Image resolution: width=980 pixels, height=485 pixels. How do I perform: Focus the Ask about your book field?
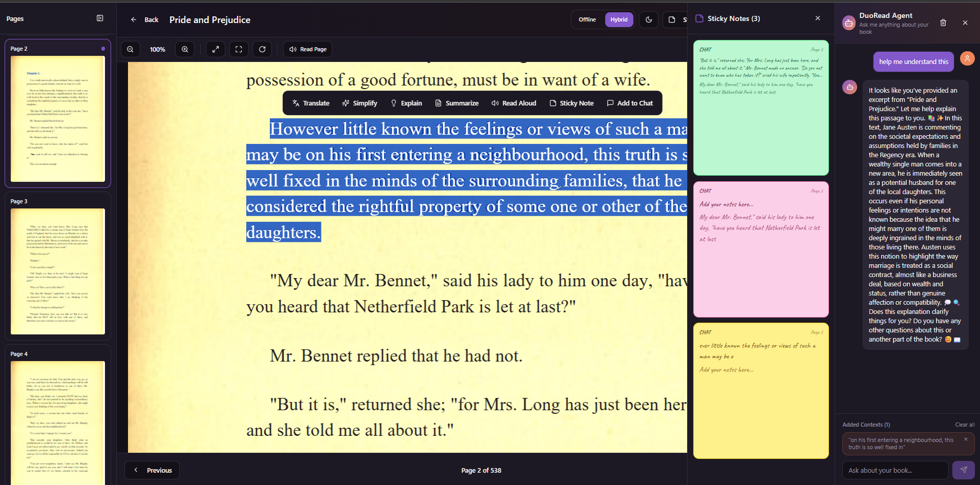896,470
